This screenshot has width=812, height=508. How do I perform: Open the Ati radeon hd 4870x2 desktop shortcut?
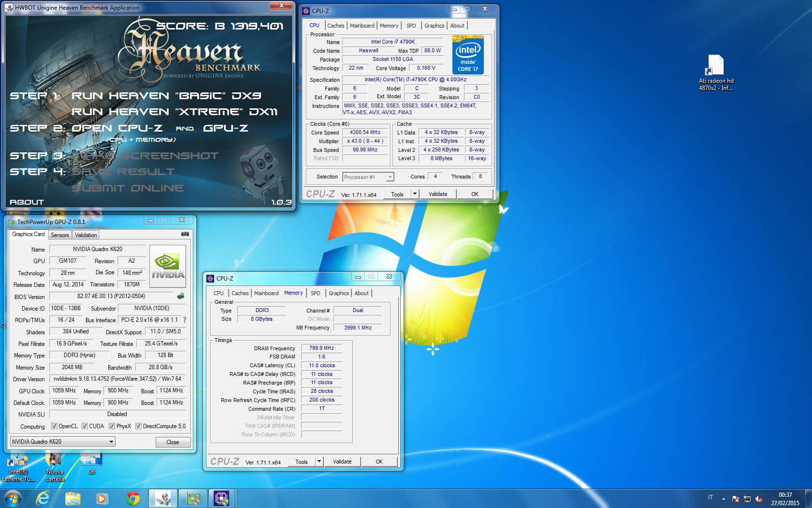coord(716,73)
